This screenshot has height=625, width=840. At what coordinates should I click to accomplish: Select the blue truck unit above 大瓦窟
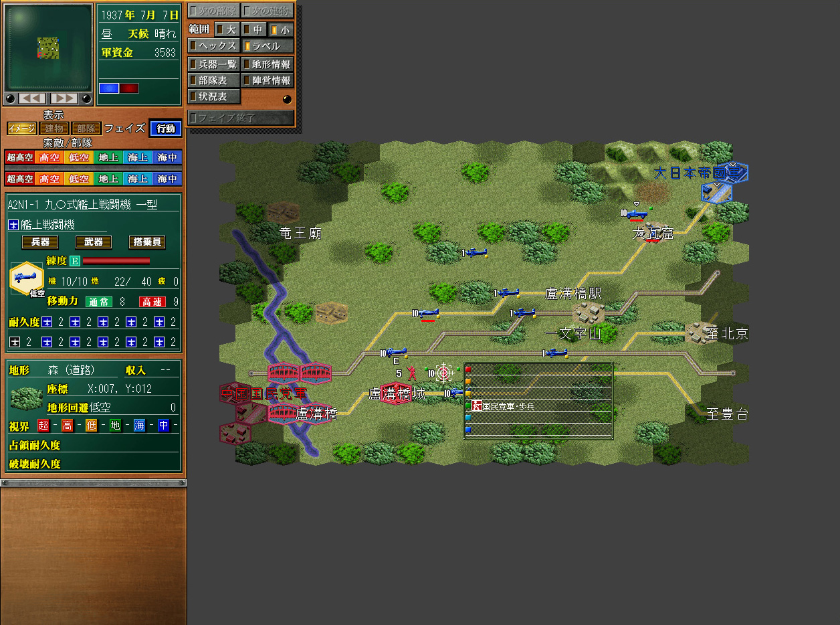click(636, 213)
